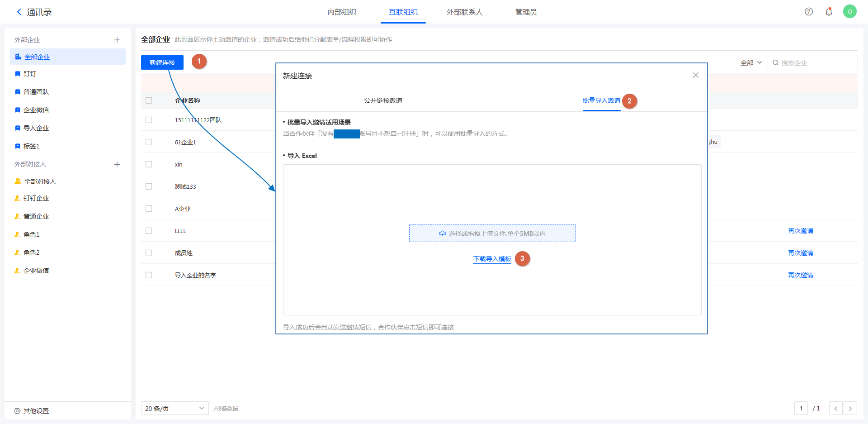Click the plus icon next to 外部对接人
Screen dimensions: 868x424
click(117, 164)
